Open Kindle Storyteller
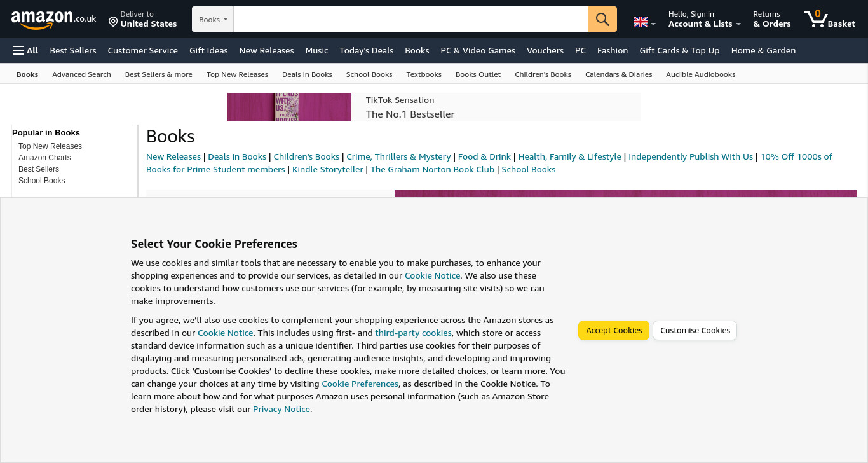Screen dimensions: 868x463 point(328,169)
